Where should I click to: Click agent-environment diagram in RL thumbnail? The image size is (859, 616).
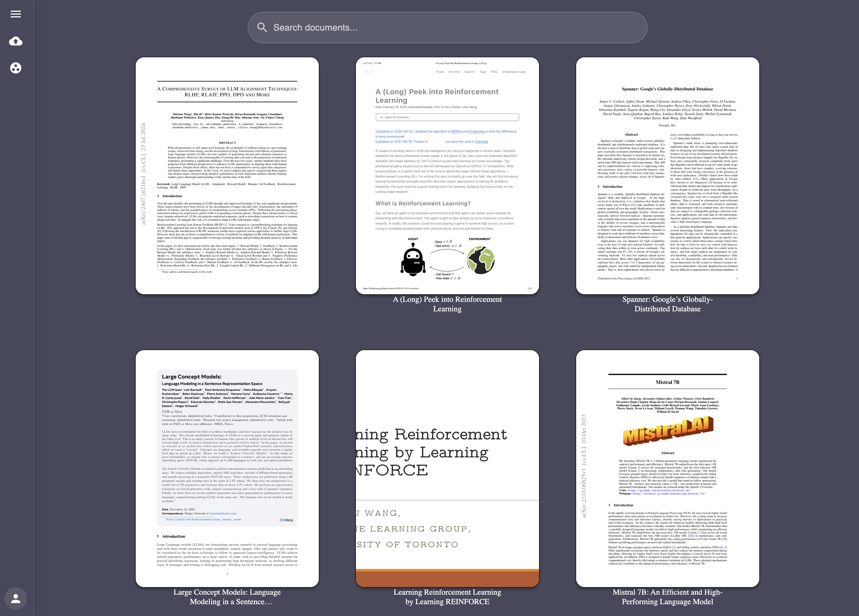click(447, 259)
